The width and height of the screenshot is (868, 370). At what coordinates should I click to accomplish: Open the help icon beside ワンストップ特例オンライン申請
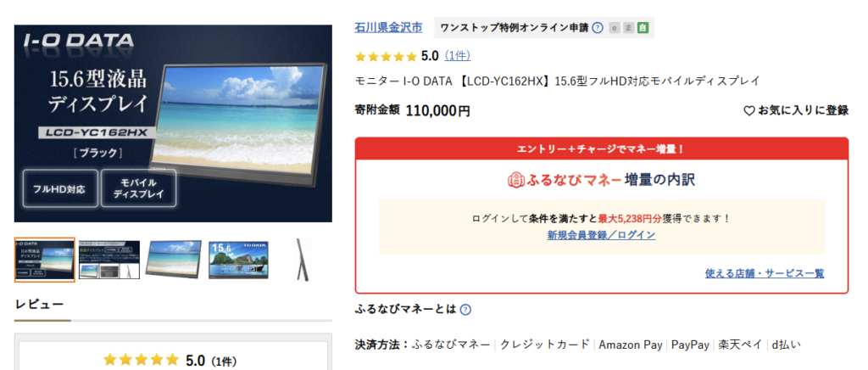point(598,28)
